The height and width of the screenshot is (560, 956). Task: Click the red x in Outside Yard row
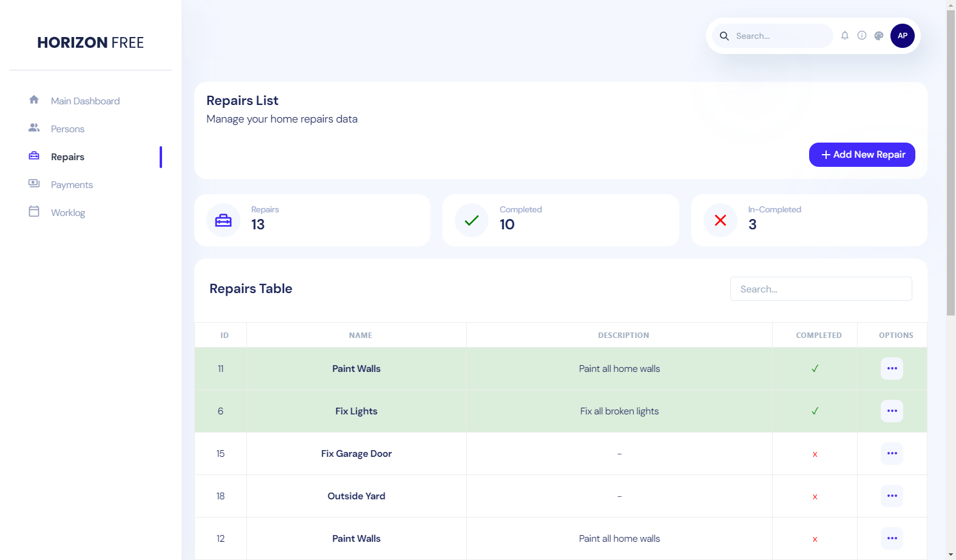point(815,496)
